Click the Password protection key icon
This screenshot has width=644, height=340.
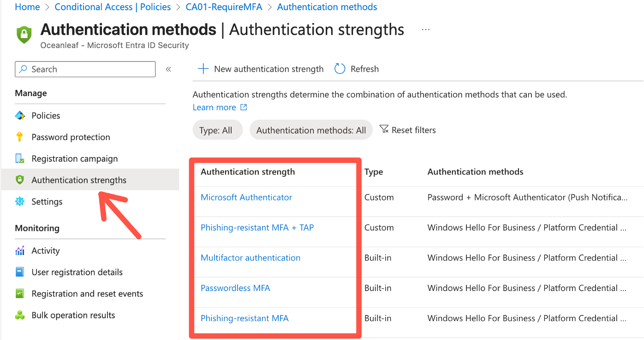(19, 137)
